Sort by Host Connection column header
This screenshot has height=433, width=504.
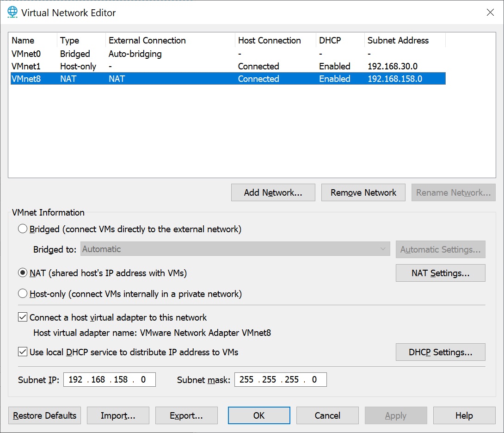pos(276,41)
